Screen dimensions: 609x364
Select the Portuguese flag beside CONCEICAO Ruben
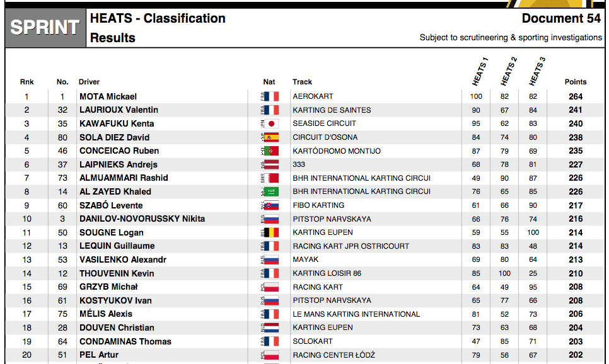click(x=272, y=151)
